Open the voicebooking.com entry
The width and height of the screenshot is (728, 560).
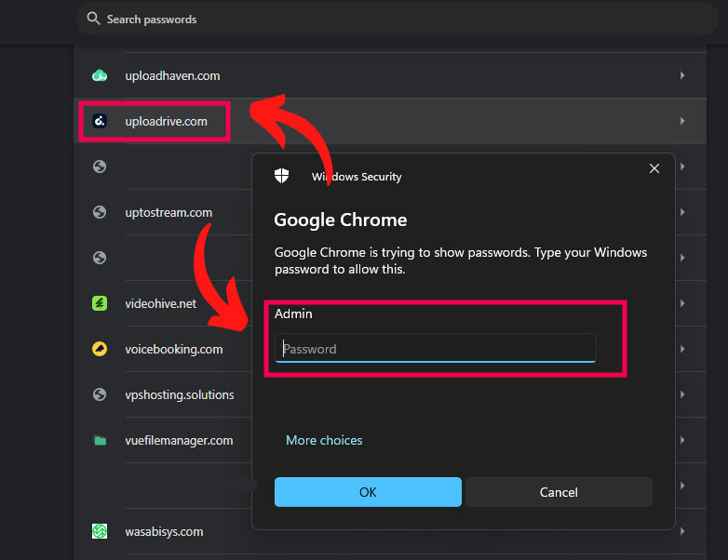click(174, 349)
